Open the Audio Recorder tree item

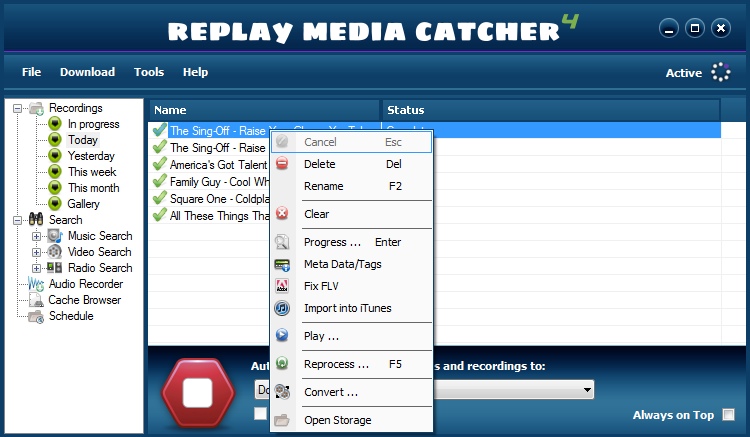86,284
